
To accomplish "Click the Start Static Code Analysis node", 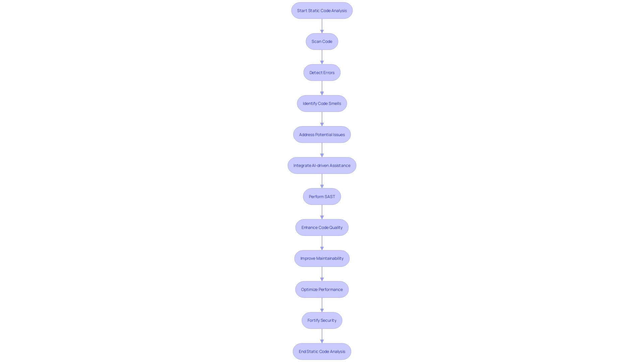I will [x=322, y=10].
